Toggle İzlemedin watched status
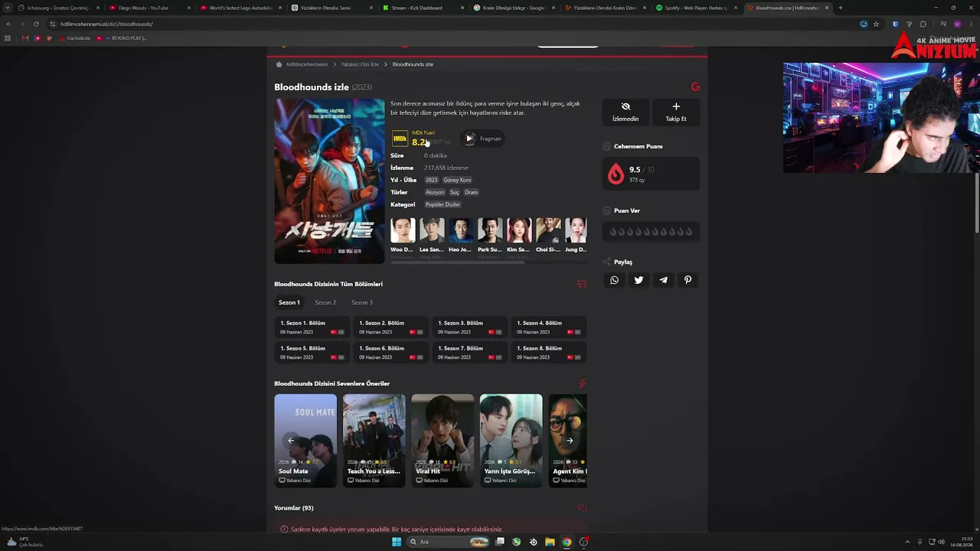980x551 pixels. point(626,112)
